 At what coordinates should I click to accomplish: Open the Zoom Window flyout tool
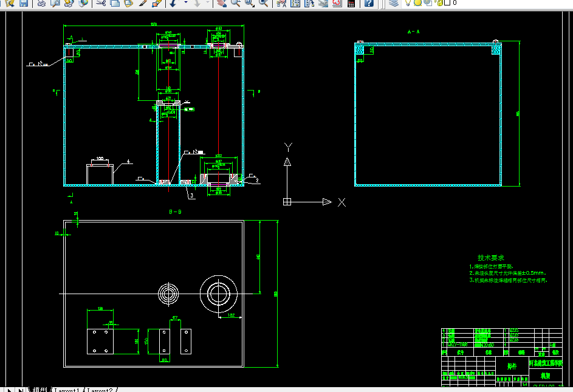click(x=250, y=3)
